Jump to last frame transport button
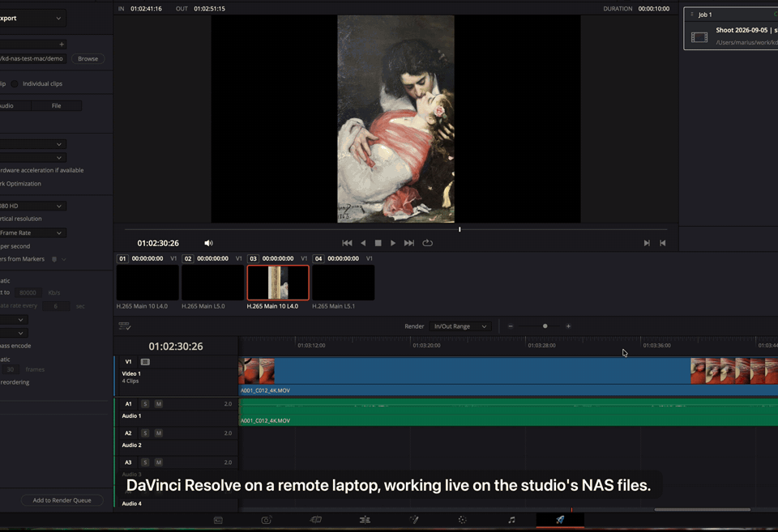The height and width of the screenshot is (532, 778). [x=408, y=243]
